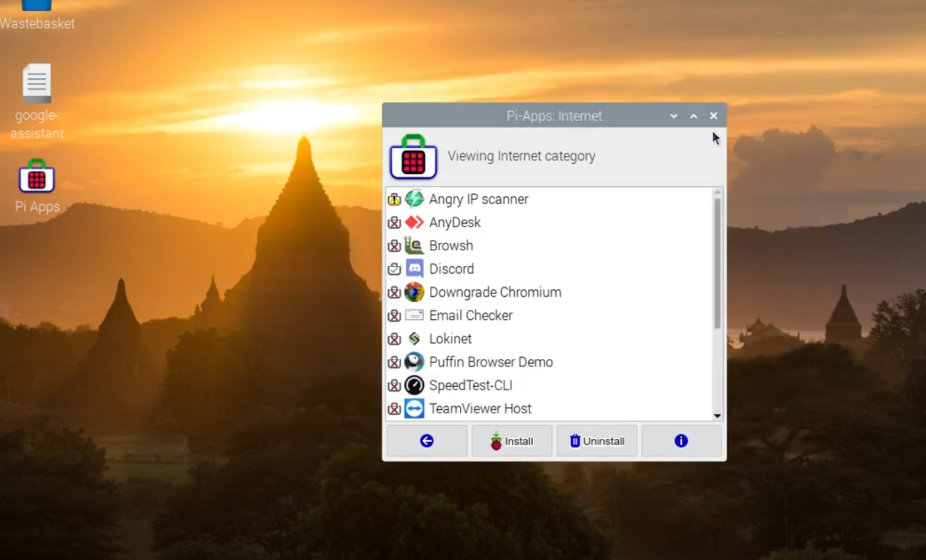
Task: Click the SpeedTest-CLI gauge icon
Action: click(x=415, y=386)
